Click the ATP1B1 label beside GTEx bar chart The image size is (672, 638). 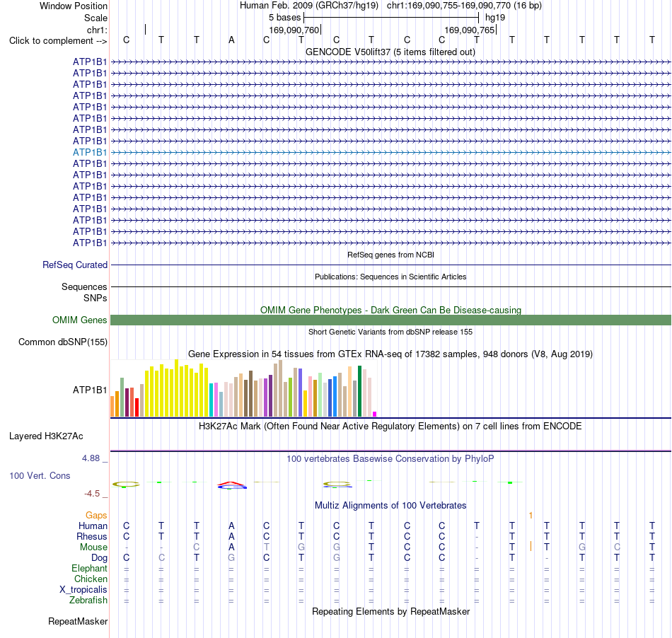90,390
